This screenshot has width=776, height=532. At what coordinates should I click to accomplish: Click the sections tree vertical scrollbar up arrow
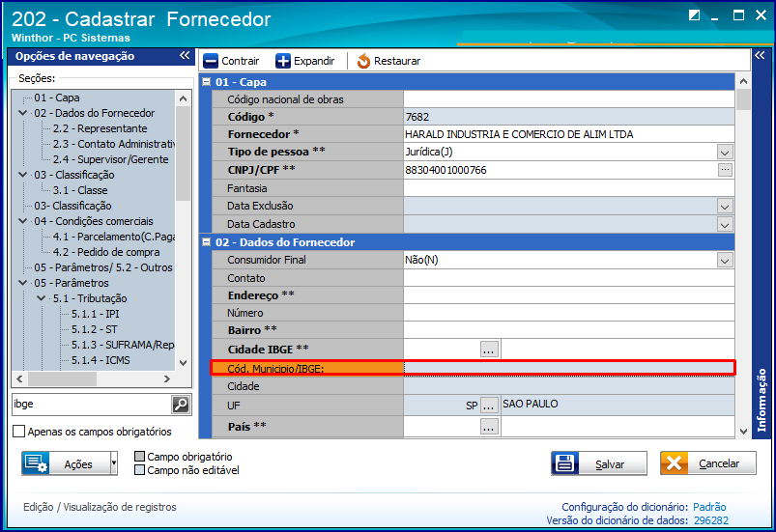(183, 98)
